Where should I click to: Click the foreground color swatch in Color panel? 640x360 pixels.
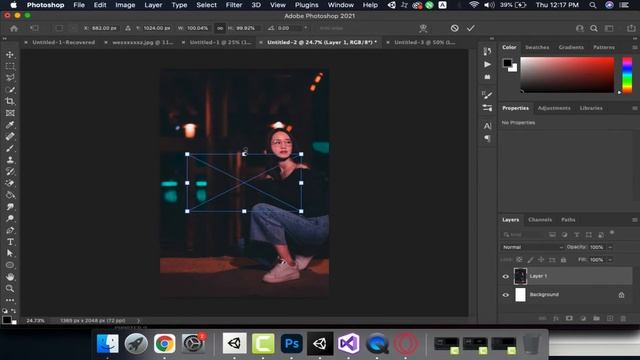click(507, 63)
